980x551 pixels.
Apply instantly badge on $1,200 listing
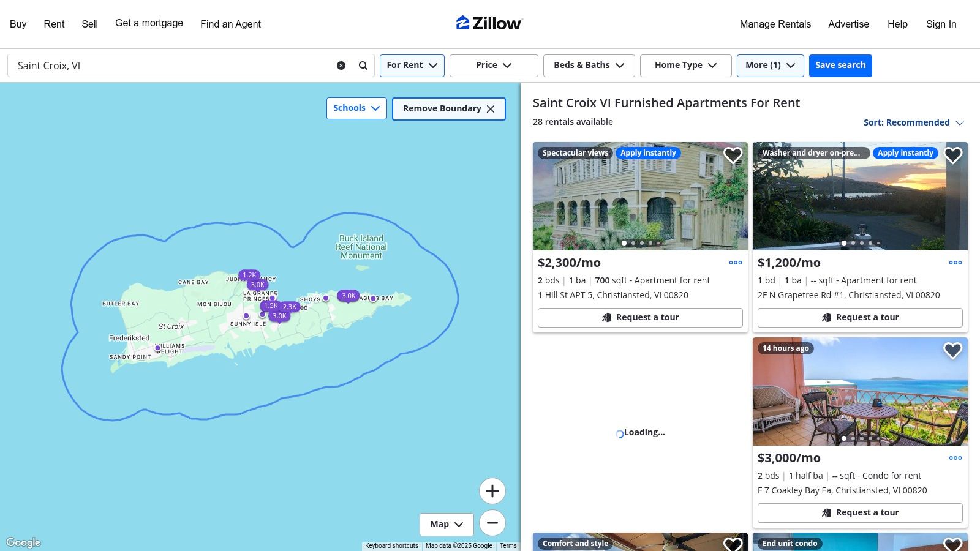pyautogui.click(x=905, y=153)
